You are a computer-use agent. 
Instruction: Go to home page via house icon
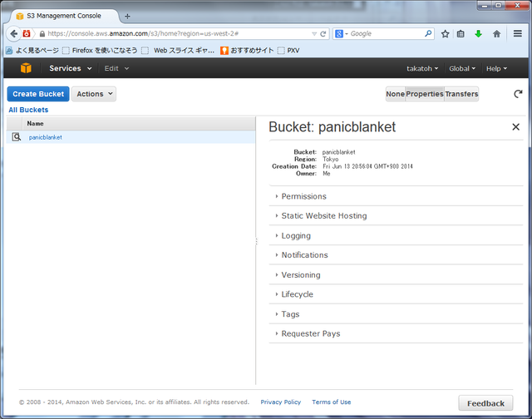pos(497,33)
